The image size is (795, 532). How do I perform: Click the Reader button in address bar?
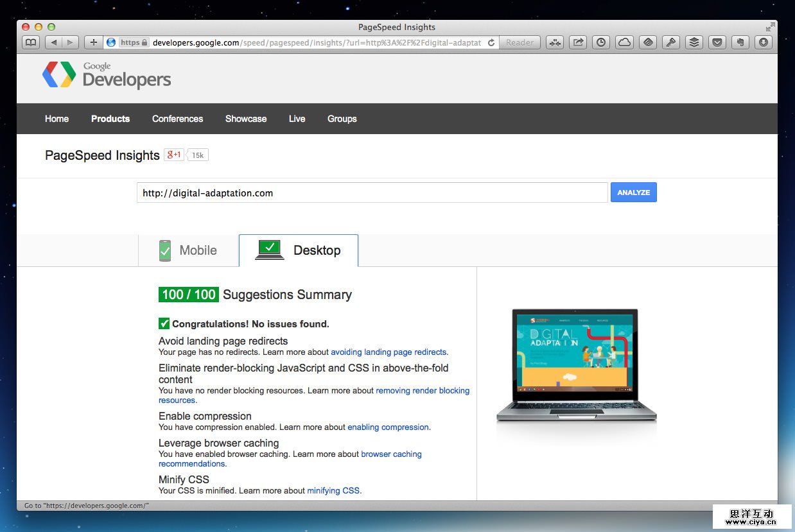(520, 42)
